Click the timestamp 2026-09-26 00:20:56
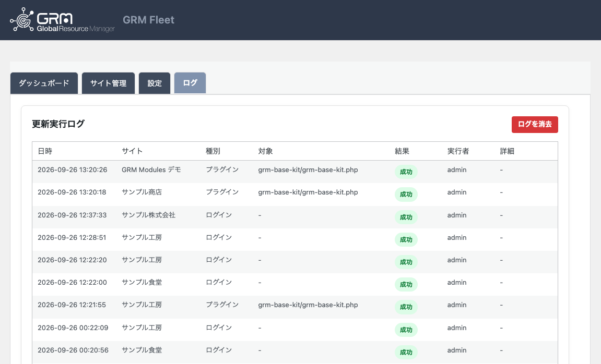 [x=73, y=350]
